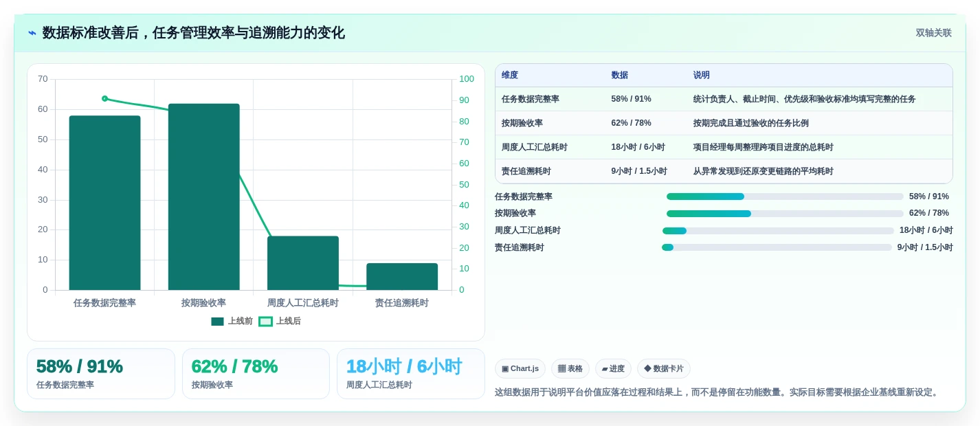
Task: Select the 说明 table column header
Action: (702, 76)
